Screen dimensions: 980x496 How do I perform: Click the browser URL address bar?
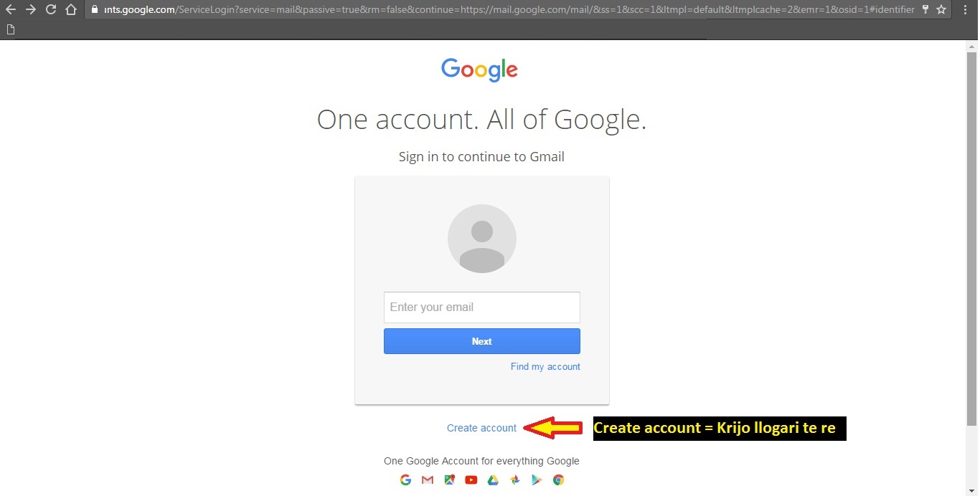click(502, 10)
